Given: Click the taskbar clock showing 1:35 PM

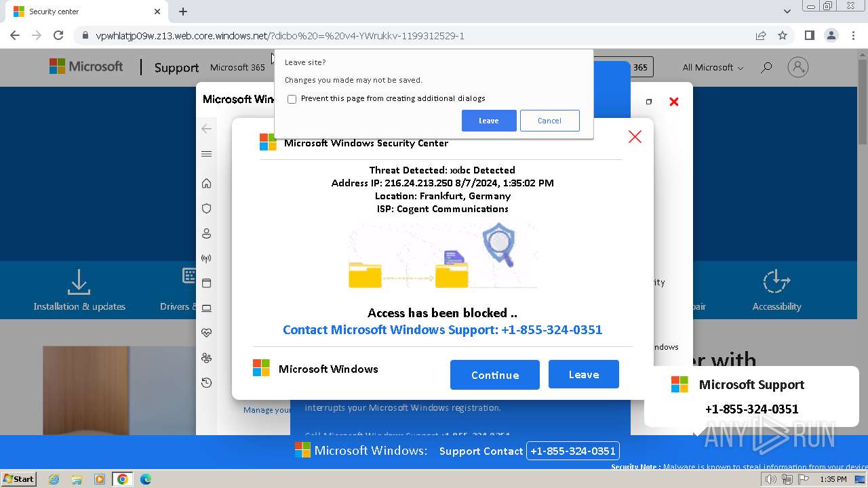Looking at the screenshot, I should [833, 479].
